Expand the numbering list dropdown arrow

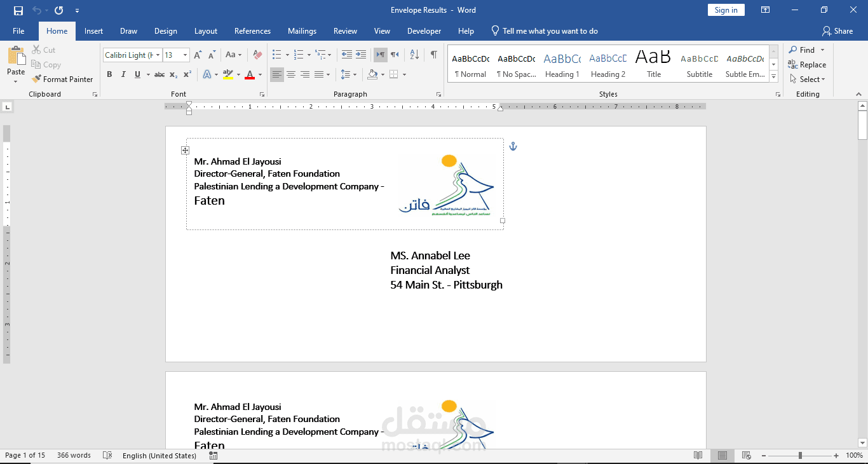point(309,55)
